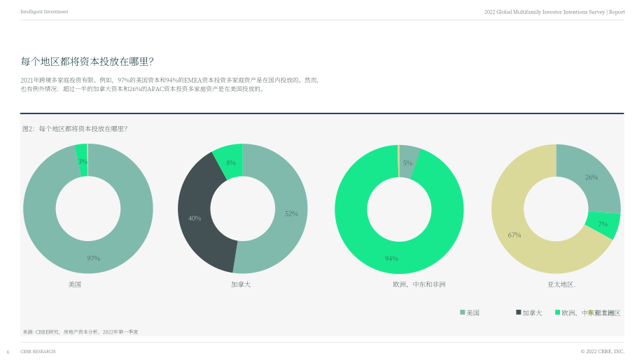Click the 97% label in 美国 chart

tap(94, 258)
